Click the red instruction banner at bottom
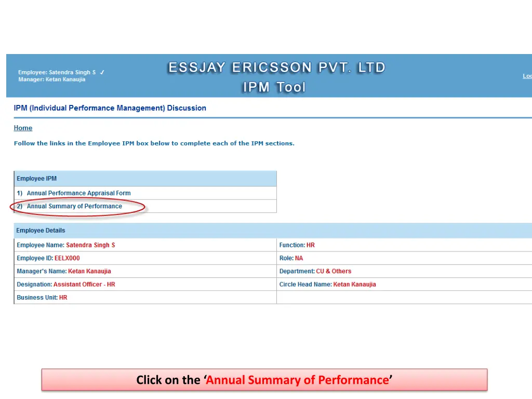The width and height of the screenshot is (532, 399). pyautogui.click(x=264, y=380)
